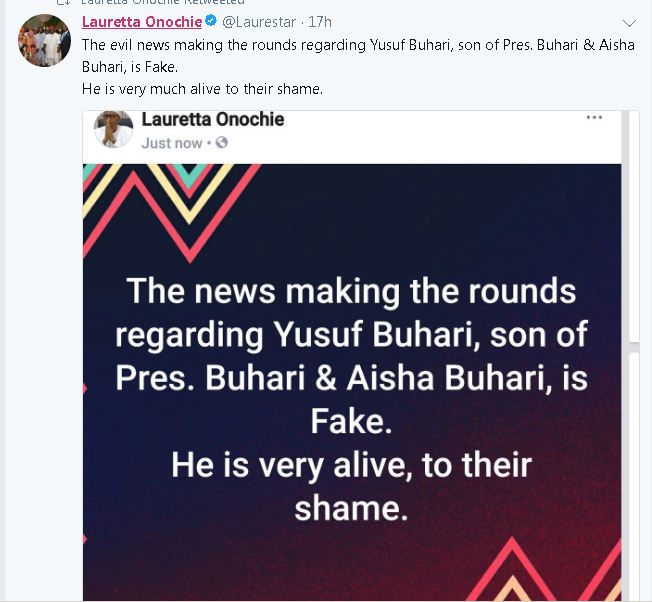Image resolution: width=652 pixels, height=602 pixels.
Task: Open the tweet author's profile photo
Action: coord(45,40)
